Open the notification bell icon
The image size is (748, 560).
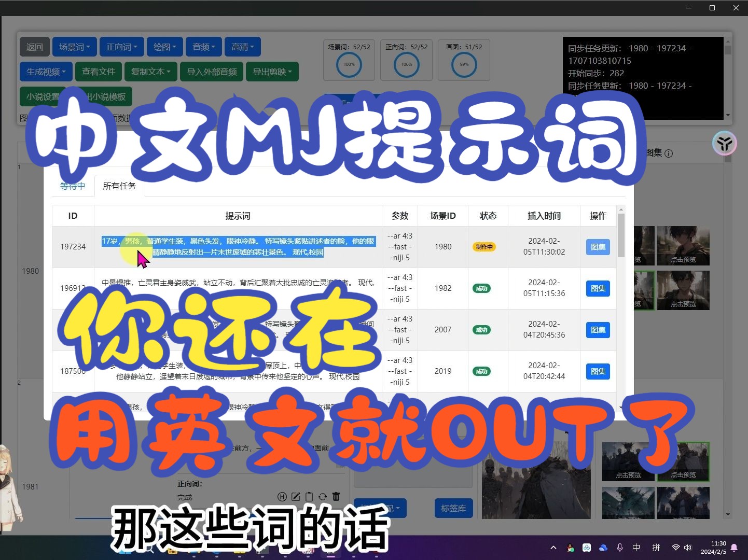point(735,548)
